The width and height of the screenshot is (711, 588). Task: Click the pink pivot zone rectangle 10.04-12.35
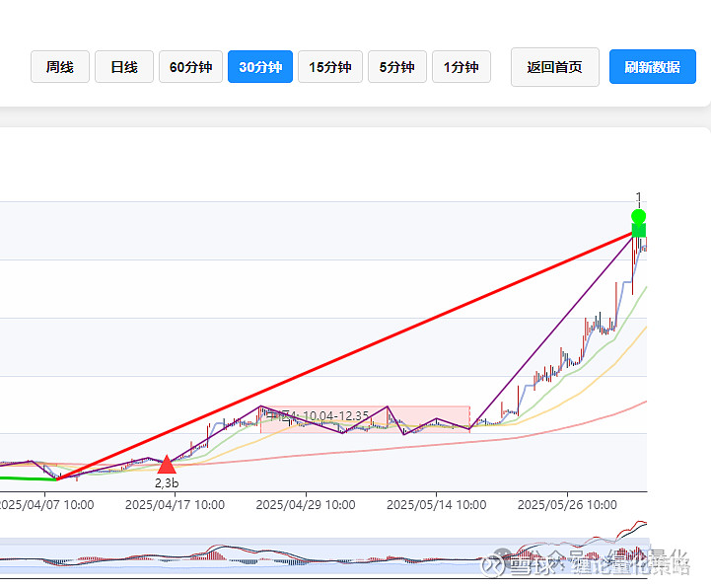365,419
